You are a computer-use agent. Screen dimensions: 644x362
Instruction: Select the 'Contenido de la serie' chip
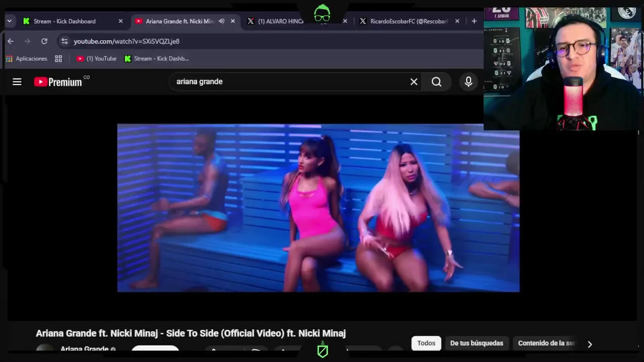(x=546, y=343)
